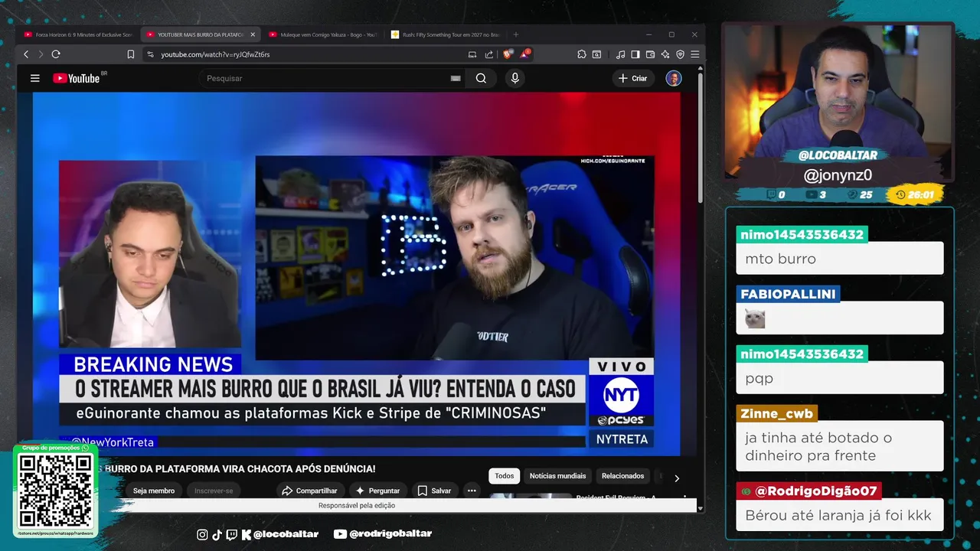Open site settings icon left of URL

(150, 54)
